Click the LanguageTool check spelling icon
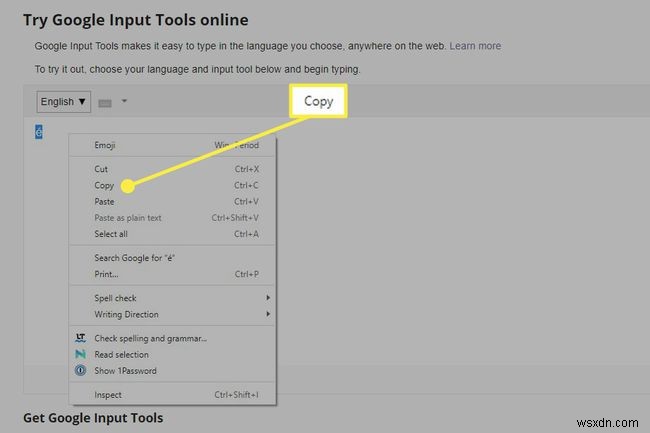This screenshot has width=650, height=433. [80, 338]
